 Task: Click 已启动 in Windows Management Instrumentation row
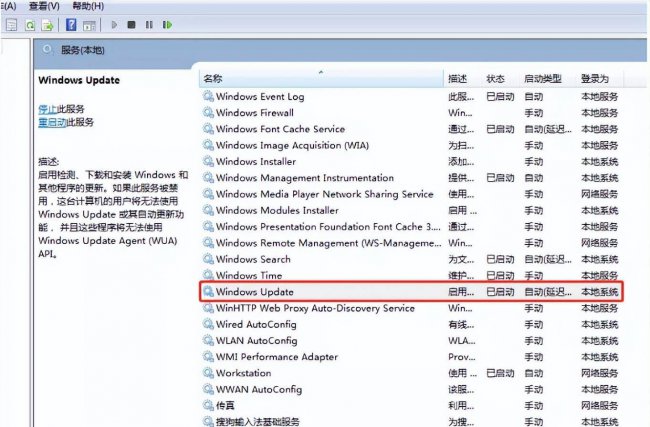[500, 178]
